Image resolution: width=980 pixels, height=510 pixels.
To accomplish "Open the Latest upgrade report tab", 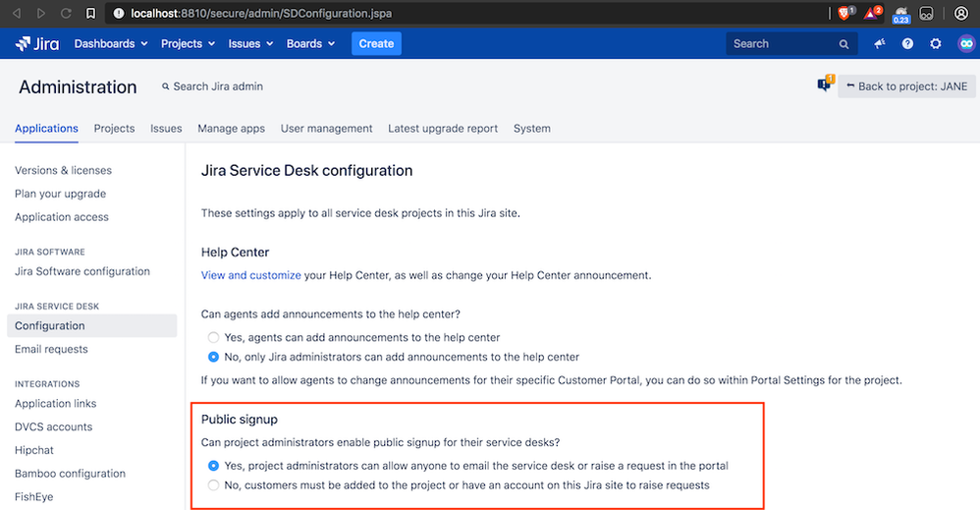I will [x=443, y=129].
